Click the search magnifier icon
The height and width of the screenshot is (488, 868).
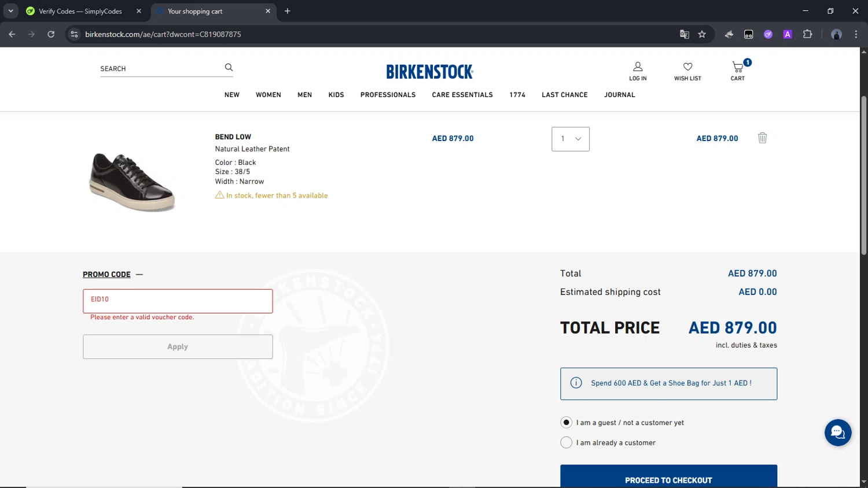point(229,68)
